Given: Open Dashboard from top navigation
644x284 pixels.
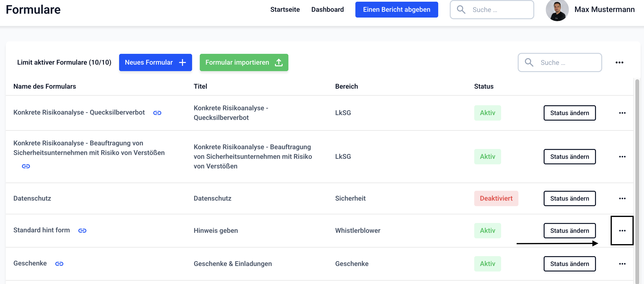Looking at the screenshot, I should 327,10.
